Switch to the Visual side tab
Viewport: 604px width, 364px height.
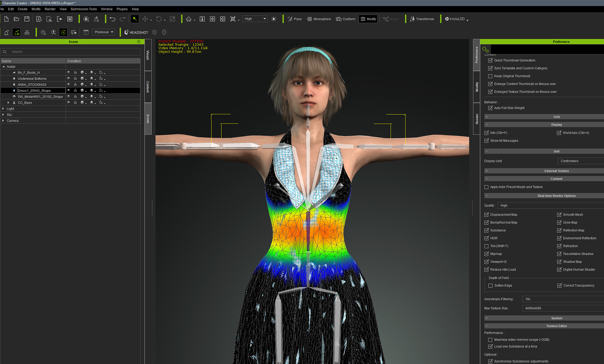click(148, 55)
